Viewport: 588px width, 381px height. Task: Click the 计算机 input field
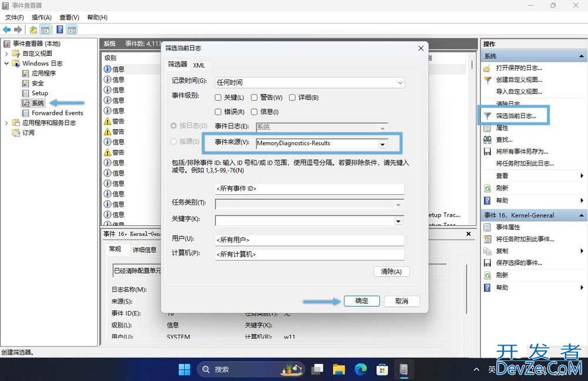pyautogui.click(x=309, y=255)
